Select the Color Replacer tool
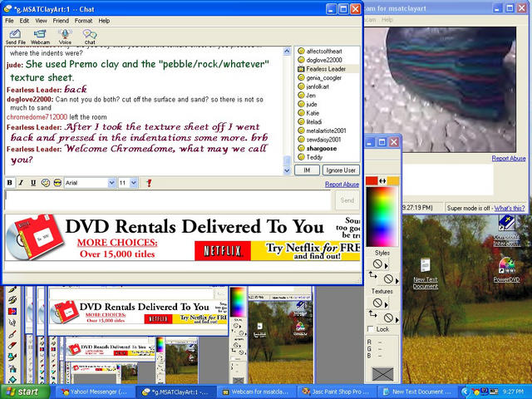This screenshot has height=399, width=532. [x=12, y=311]
